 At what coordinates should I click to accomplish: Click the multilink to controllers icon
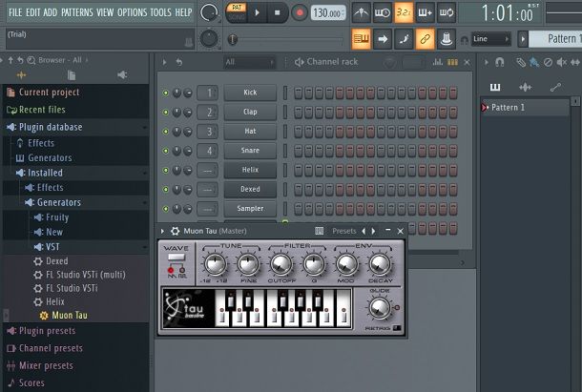click(447, 38)
